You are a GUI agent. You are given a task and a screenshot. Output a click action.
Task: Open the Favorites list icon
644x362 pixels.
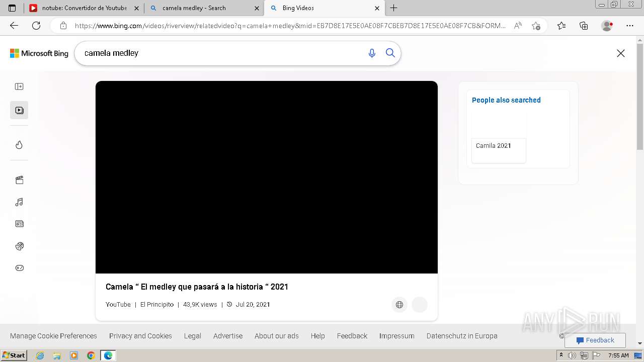coord(561,26)
